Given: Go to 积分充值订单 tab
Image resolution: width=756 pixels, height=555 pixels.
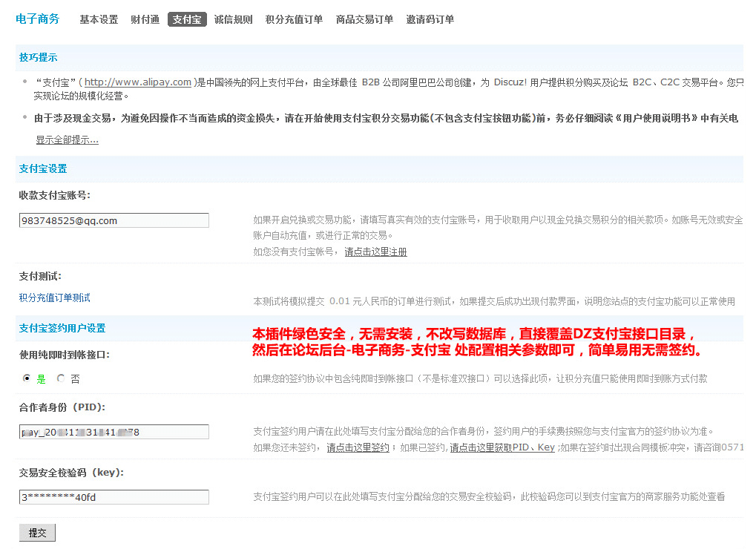Looking at the screenshot, I should [x=294, y=19].
